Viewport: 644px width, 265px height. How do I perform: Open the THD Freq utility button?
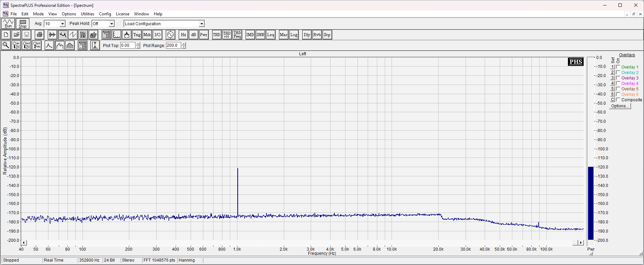[237, 35]
